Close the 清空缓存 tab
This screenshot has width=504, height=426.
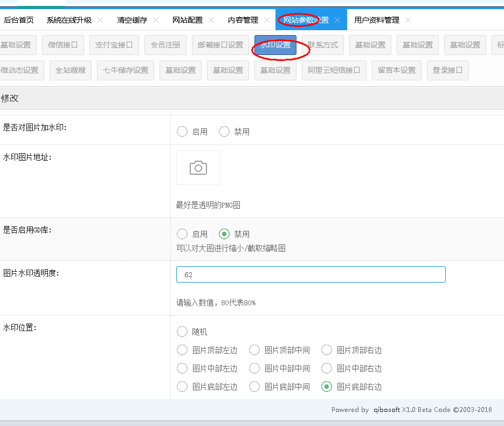click(156, 20)
